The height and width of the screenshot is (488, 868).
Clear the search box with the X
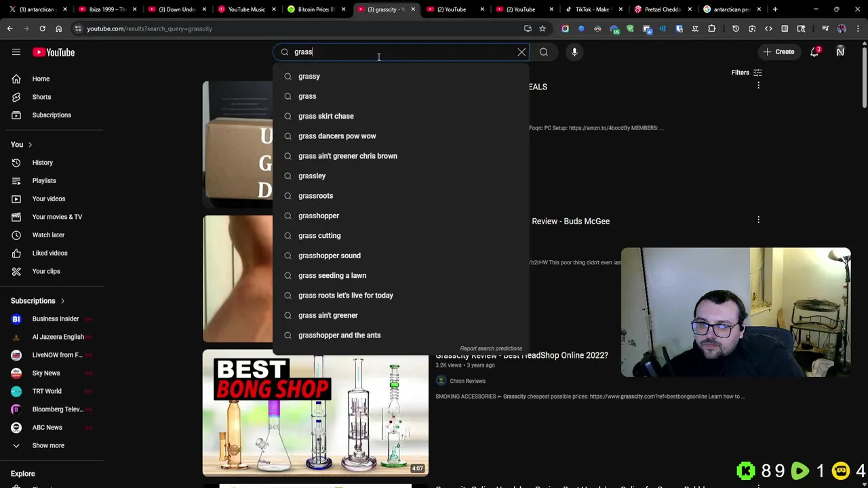521,52
